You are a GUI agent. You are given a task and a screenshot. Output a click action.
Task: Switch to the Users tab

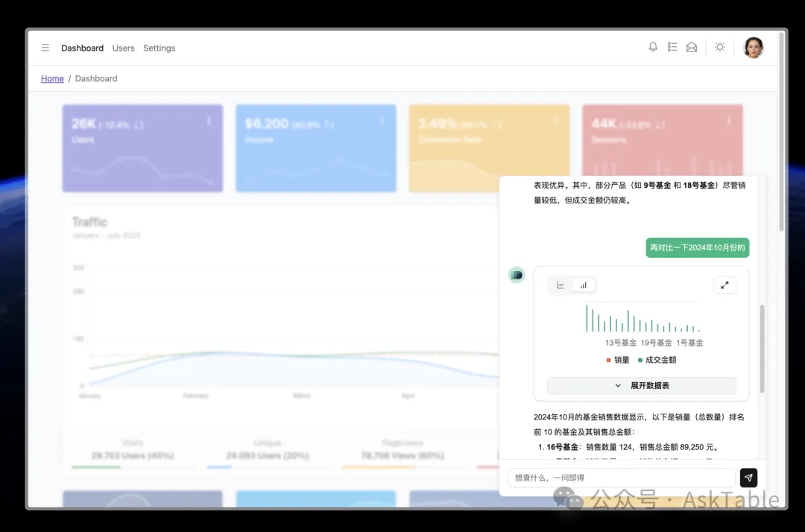click(123, 48)
